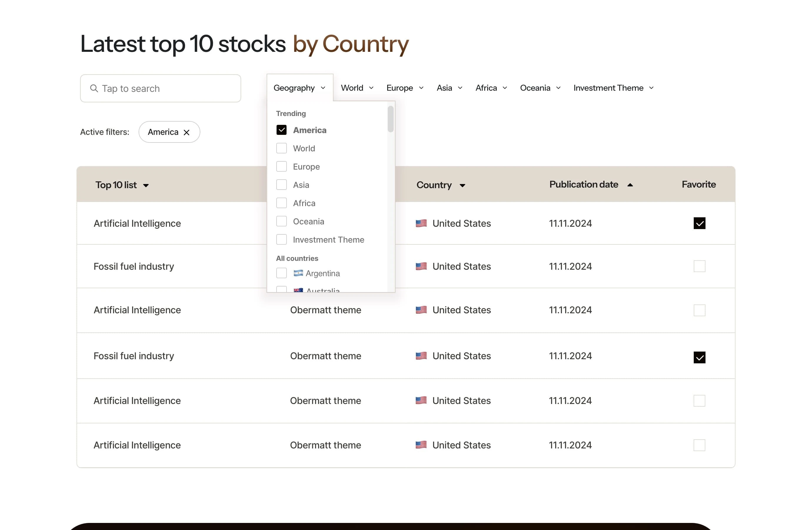812x530 pixels.
Task: Select Asia option in dropdown list
Action: tap(282, 185)
